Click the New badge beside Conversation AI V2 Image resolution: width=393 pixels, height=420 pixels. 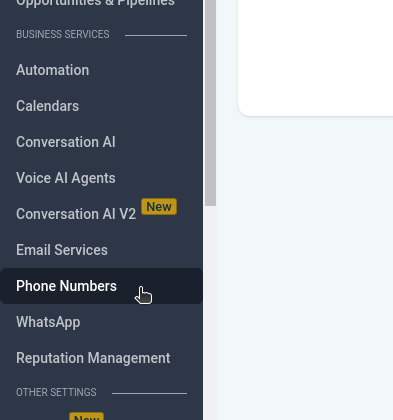159,207
